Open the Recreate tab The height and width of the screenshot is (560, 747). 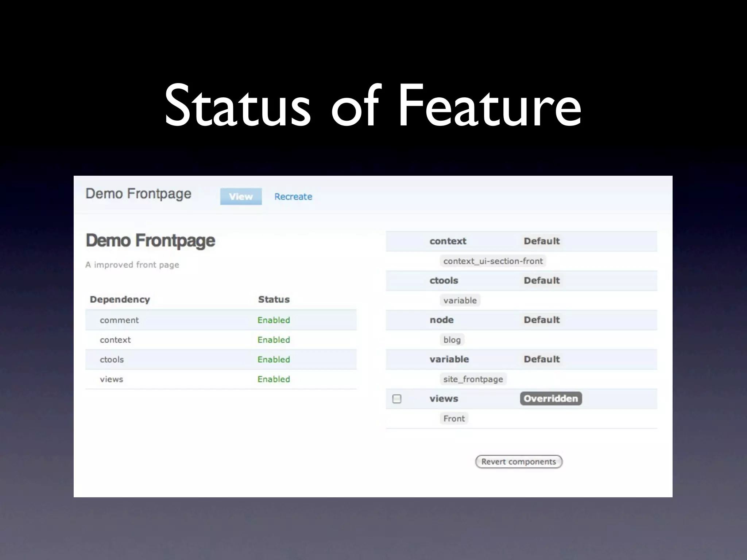(x=293, y=197)
